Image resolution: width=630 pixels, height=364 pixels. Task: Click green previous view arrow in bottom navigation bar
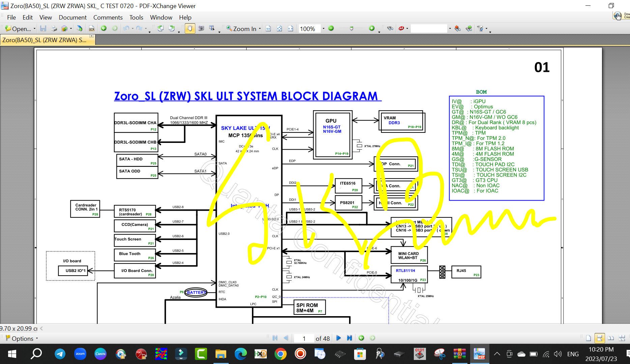point(361,338)
